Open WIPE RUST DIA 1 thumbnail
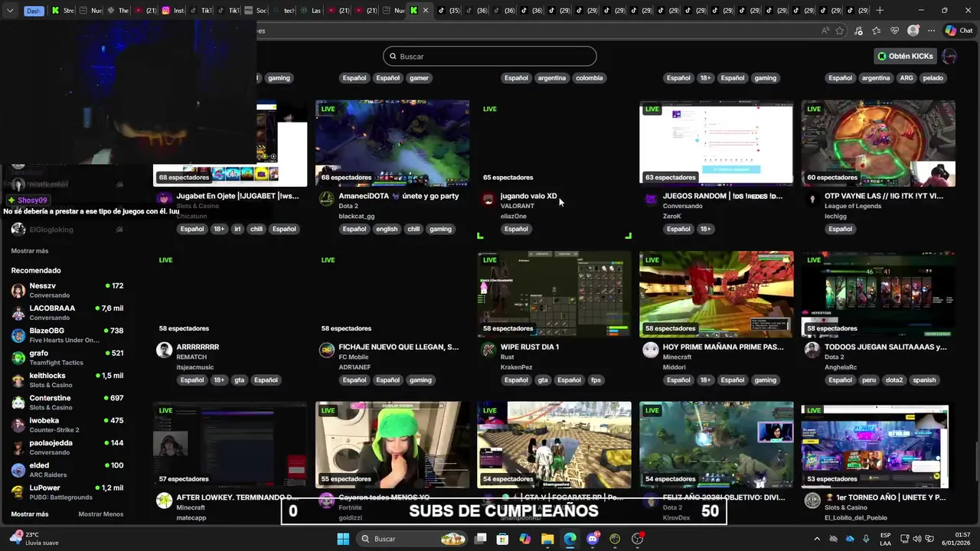The width and height of the screenshot is (980, 551). (554, 294)
